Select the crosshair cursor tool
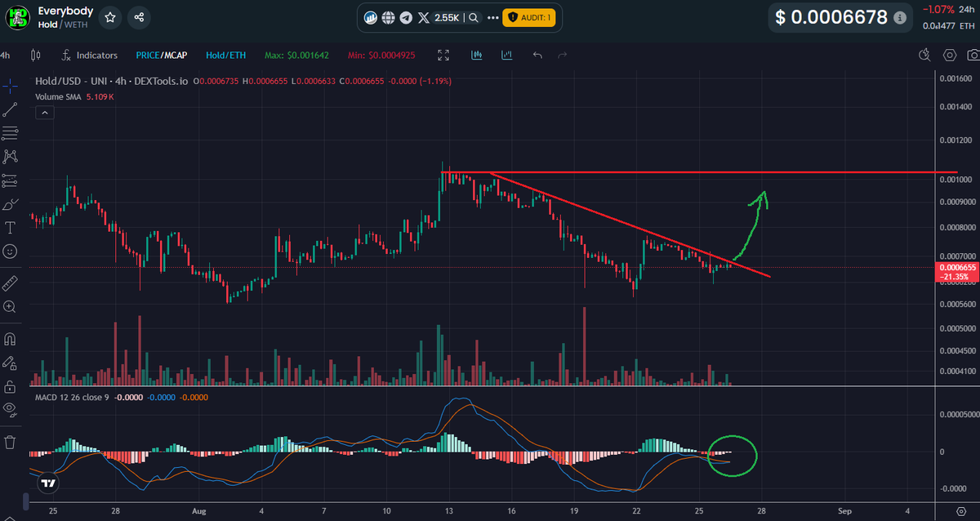Image resolution: width=980 pixels, height=521 pixels. (10, 85)
